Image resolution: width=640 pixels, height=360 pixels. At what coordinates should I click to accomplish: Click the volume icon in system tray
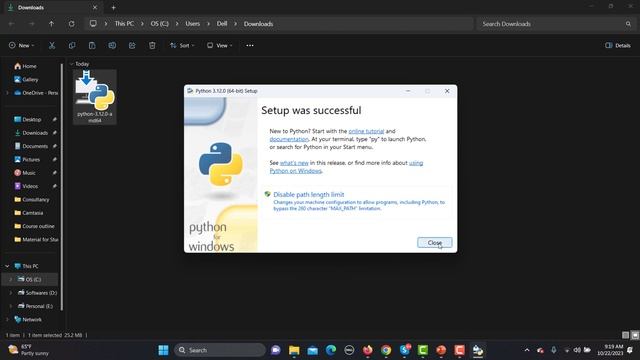point(577,350)
